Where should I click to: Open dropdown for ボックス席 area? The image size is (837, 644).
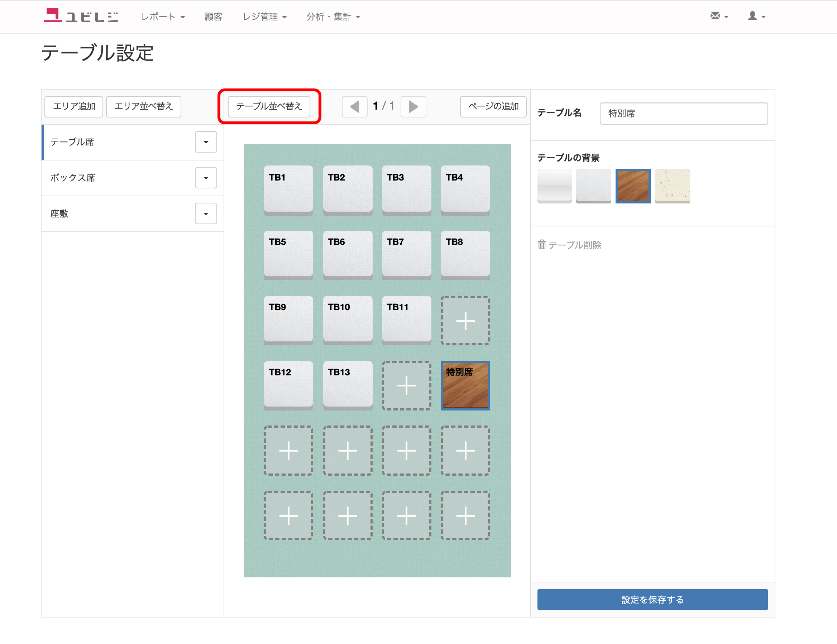[206, 177]
